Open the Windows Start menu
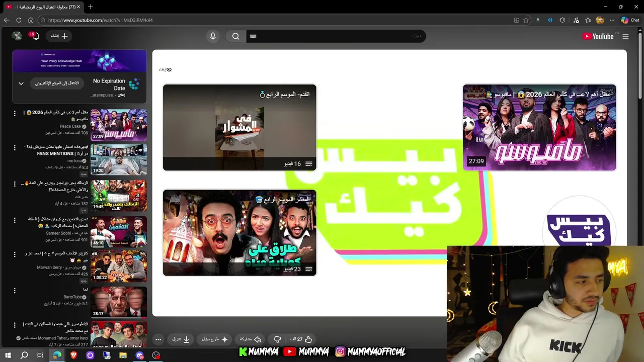 [x=8, y=355]
